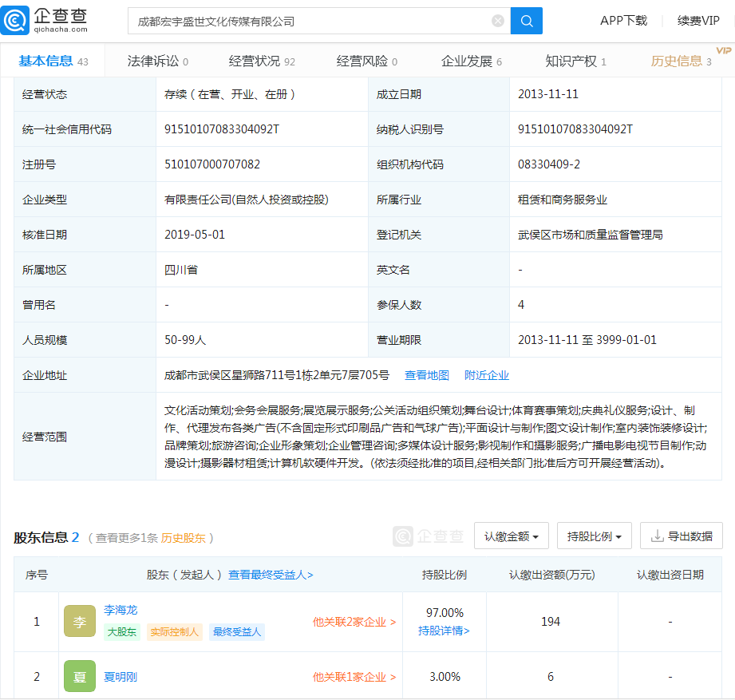
Task: Open the 历史股东 link
Action: 184,538
